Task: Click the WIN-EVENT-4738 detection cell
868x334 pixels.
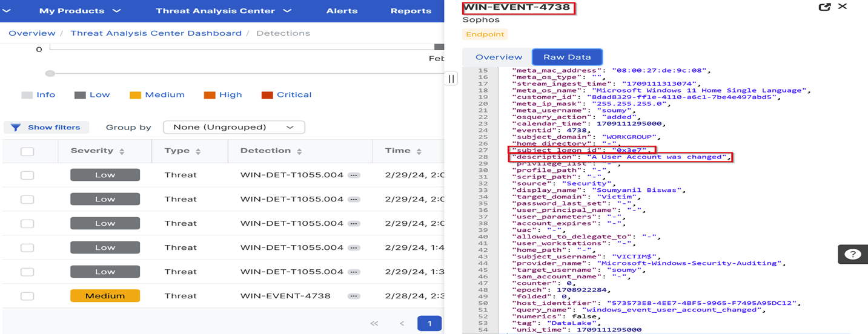Action: click(x=285, y=296)
